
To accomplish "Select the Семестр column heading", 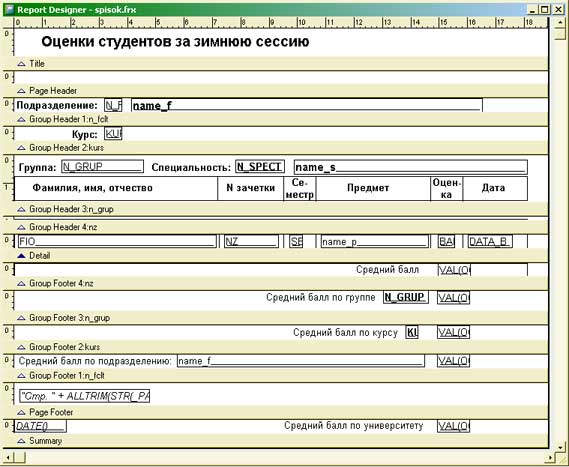I will click(300, 188).
